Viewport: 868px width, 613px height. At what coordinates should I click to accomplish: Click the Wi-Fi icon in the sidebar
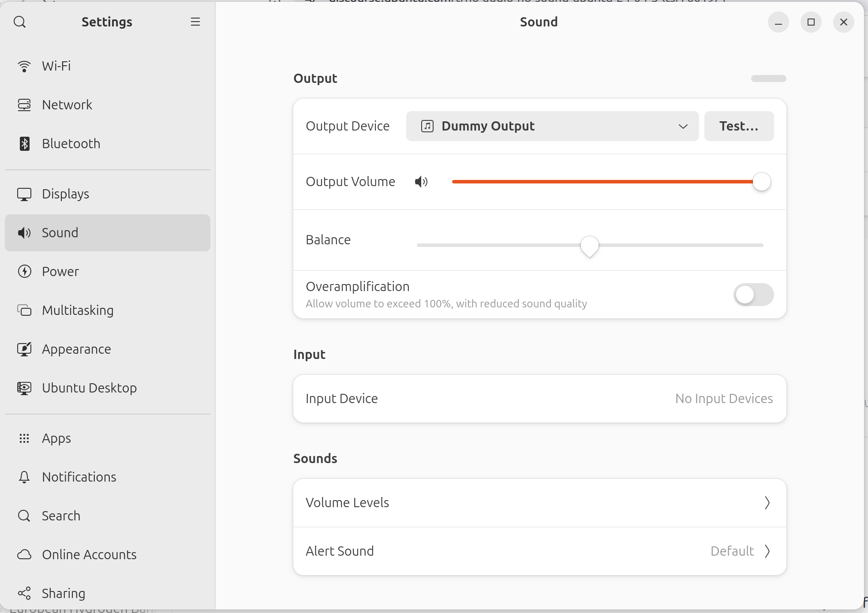coord(24,66)
